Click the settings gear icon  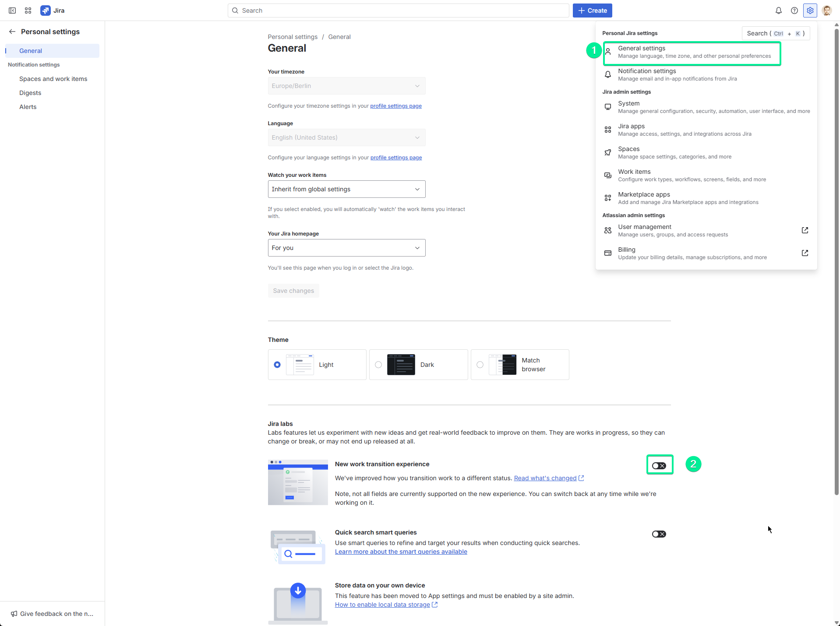(810, 11)
